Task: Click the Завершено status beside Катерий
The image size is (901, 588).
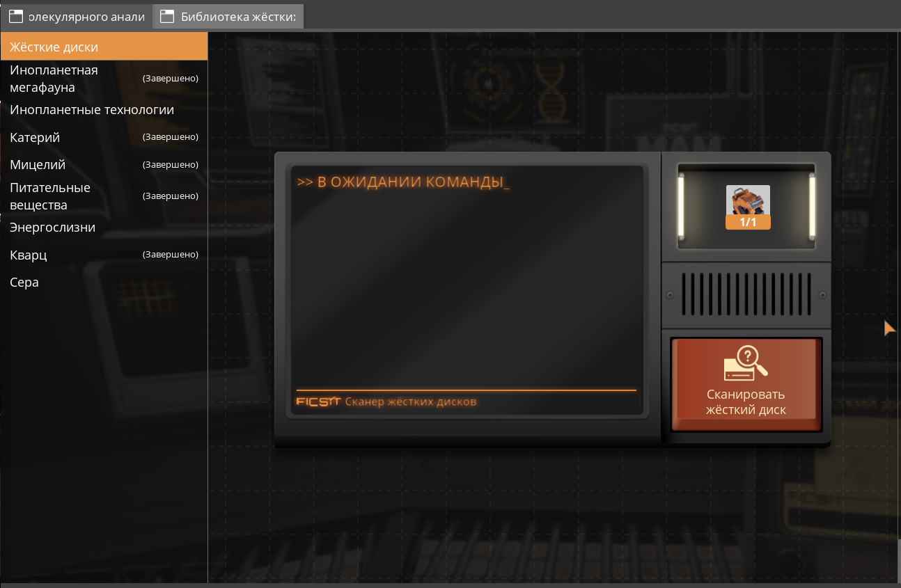Action: pyautogui.click(x=171, y=137)
